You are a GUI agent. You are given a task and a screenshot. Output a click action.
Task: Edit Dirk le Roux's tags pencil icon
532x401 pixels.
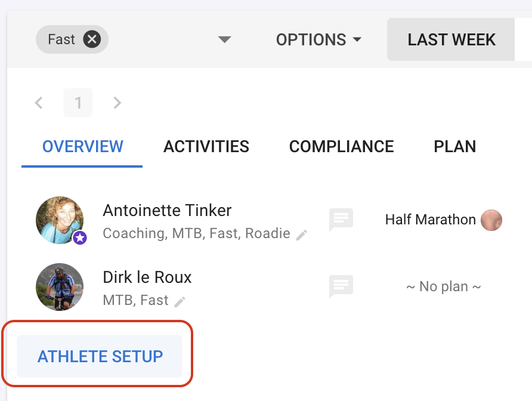[180, 301]
